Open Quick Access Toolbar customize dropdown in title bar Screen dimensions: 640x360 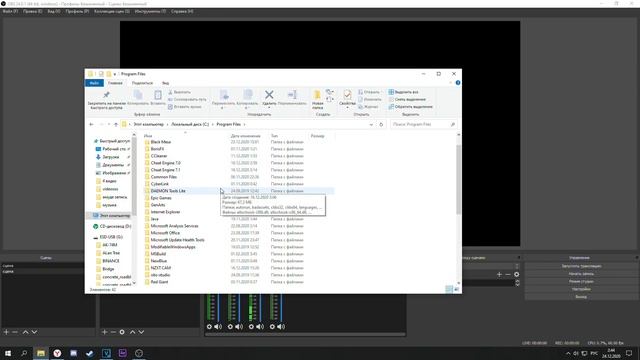[x=115, y=74]
